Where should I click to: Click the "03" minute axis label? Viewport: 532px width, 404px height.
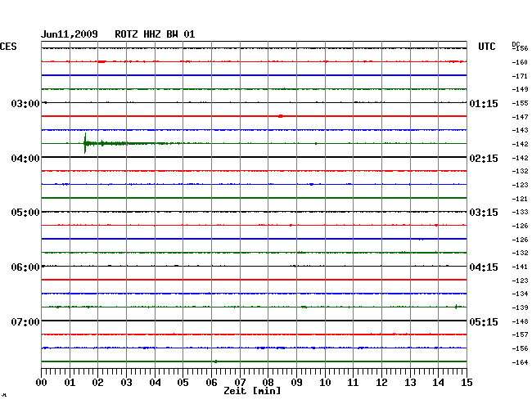coord(126,383)
